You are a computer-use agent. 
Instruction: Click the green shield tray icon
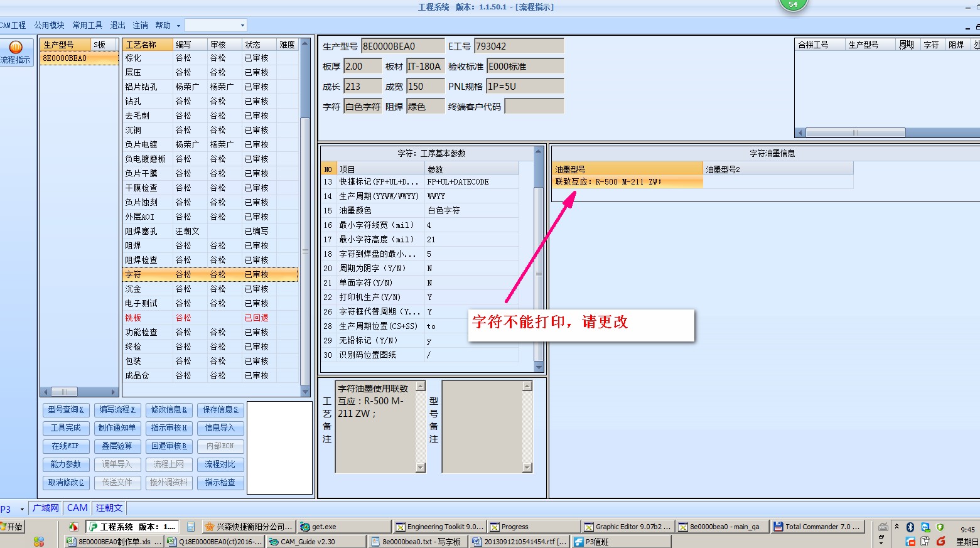click(940, 527)
